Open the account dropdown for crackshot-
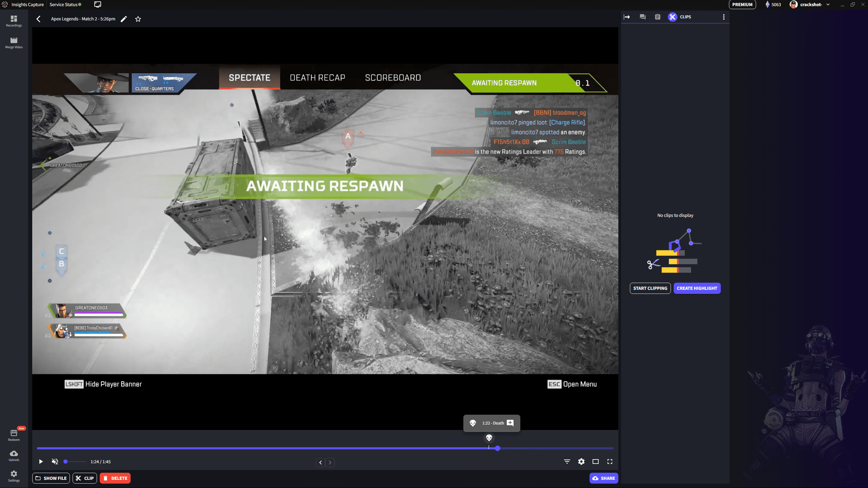 [x=828, y=4]
